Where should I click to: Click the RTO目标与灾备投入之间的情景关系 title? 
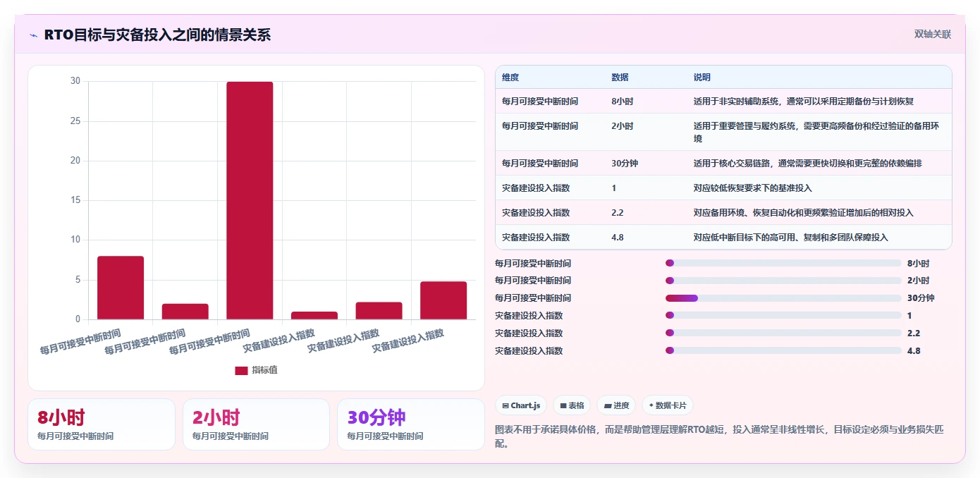157,35
